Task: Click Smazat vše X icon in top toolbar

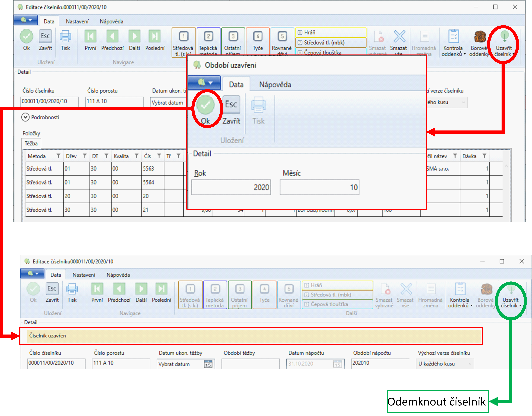Action: tap(399, 37)
